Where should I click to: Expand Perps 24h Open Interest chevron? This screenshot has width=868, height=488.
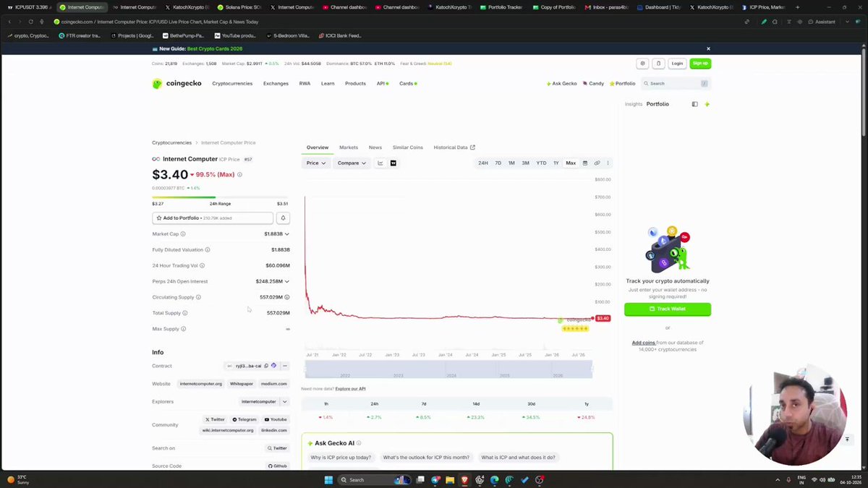[287, 281]
